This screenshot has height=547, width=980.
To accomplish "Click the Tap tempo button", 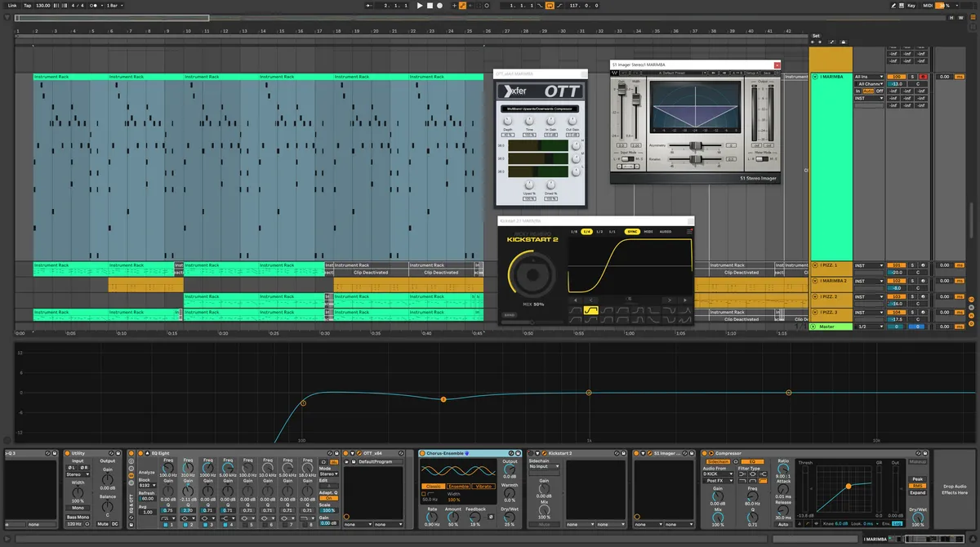I will point(28,5).
